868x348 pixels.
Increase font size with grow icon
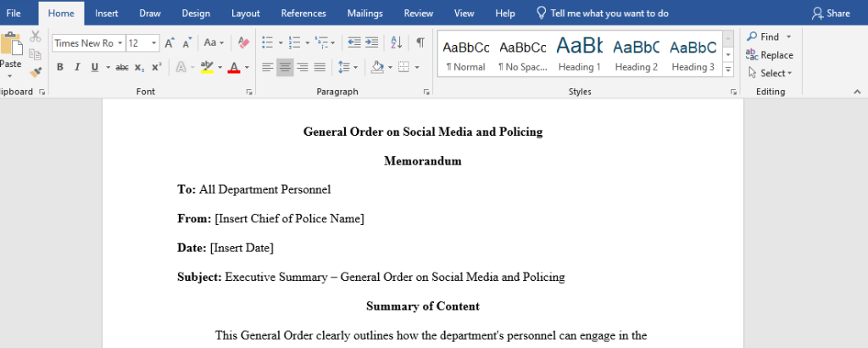point(170,42)
